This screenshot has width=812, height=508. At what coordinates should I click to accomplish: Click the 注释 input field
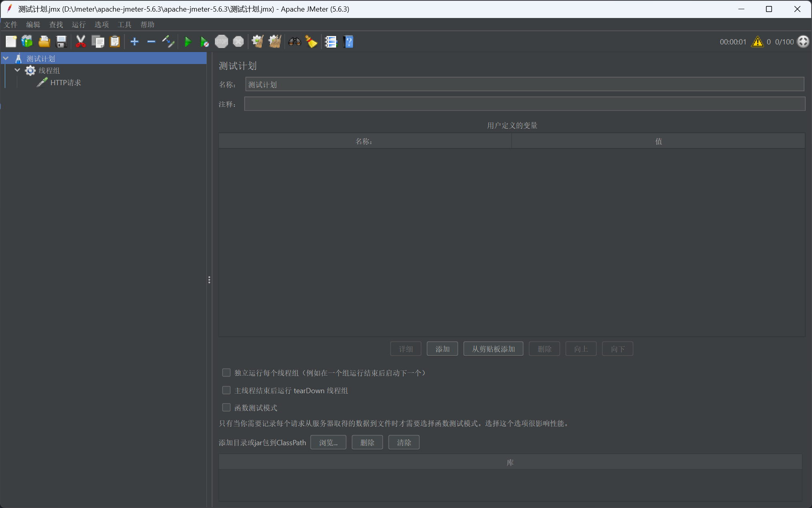coord(524,104)
